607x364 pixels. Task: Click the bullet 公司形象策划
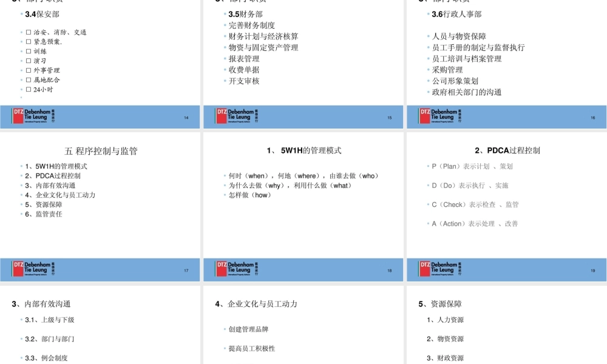(455, 81)
